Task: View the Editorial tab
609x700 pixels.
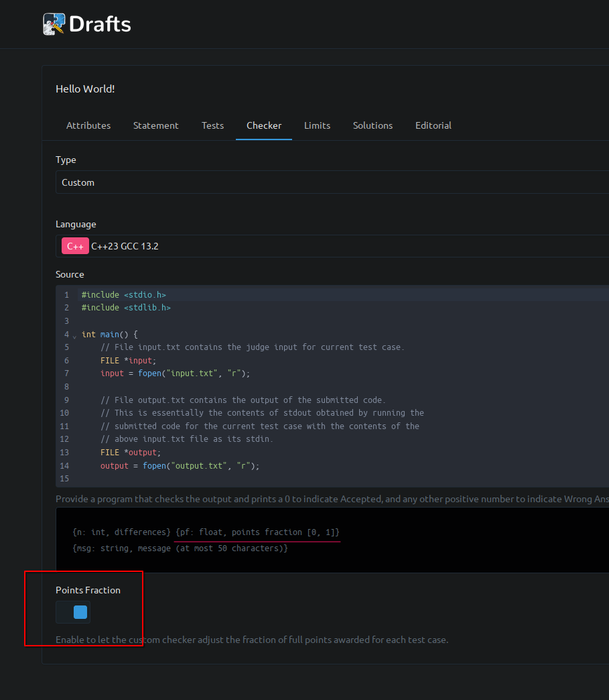Action: coord(433,125)
